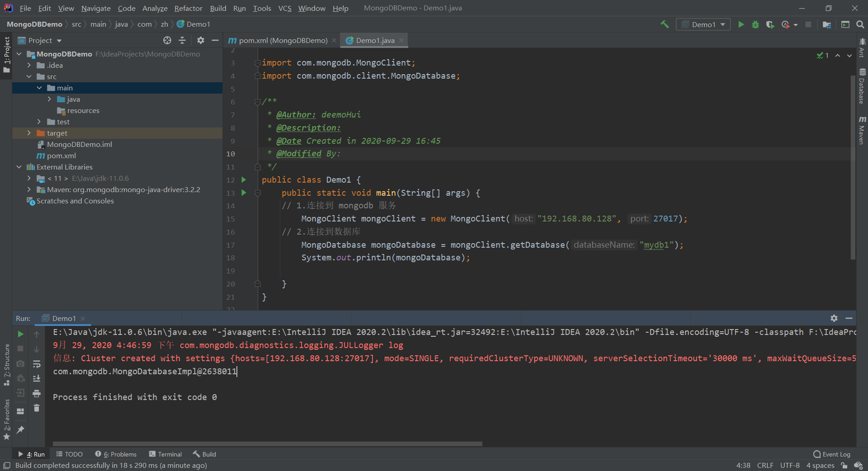
Task: Run Demo1 with Coverage icon
Action: coord(770,24)
